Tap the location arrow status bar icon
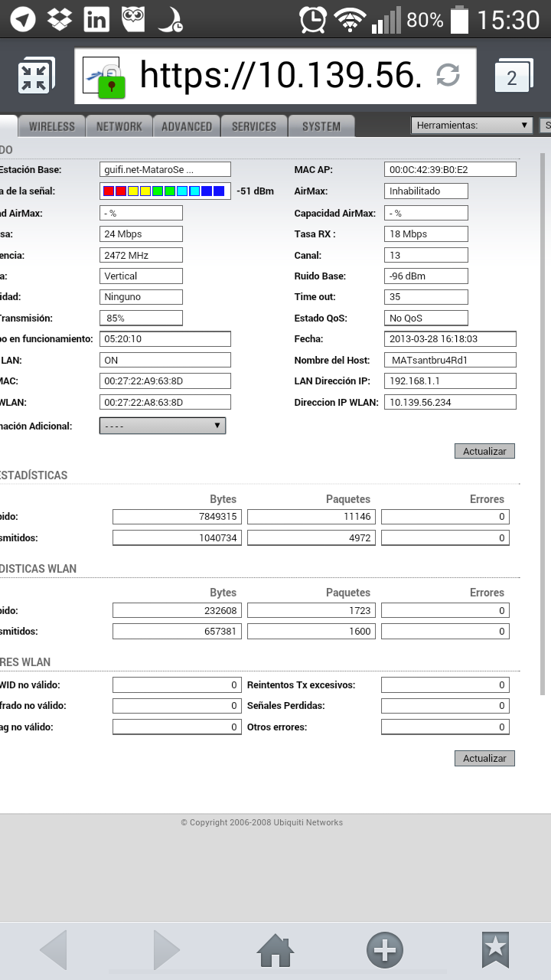Image resolution: width=551 pixels, height=980 pixels. click(23, 20)
